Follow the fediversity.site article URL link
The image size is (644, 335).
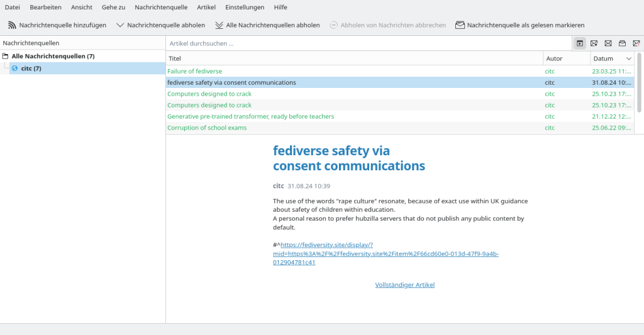pyautogui.click(x=386, y=254)
